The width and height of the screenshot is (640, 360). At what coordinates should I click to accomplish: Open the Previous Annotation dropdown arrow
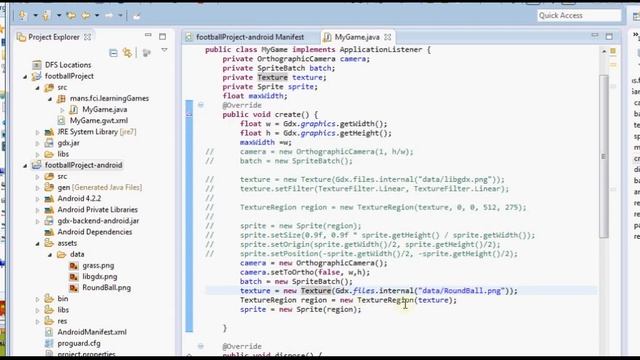59,16
